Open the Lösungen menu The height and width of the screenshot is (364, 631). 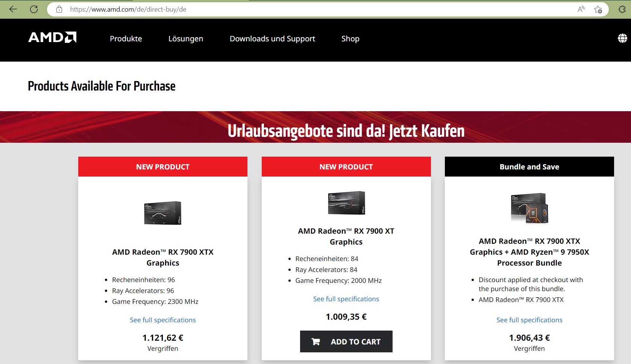coord(185,39)
